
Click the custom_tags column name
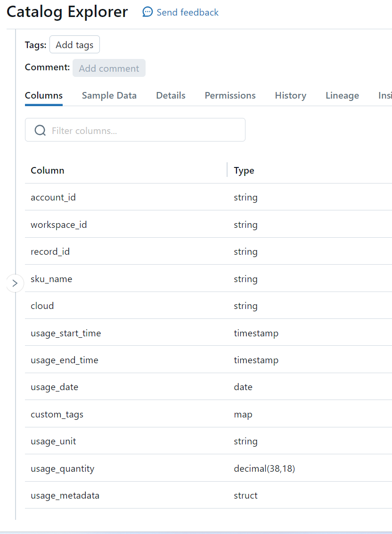coord(57,415)
